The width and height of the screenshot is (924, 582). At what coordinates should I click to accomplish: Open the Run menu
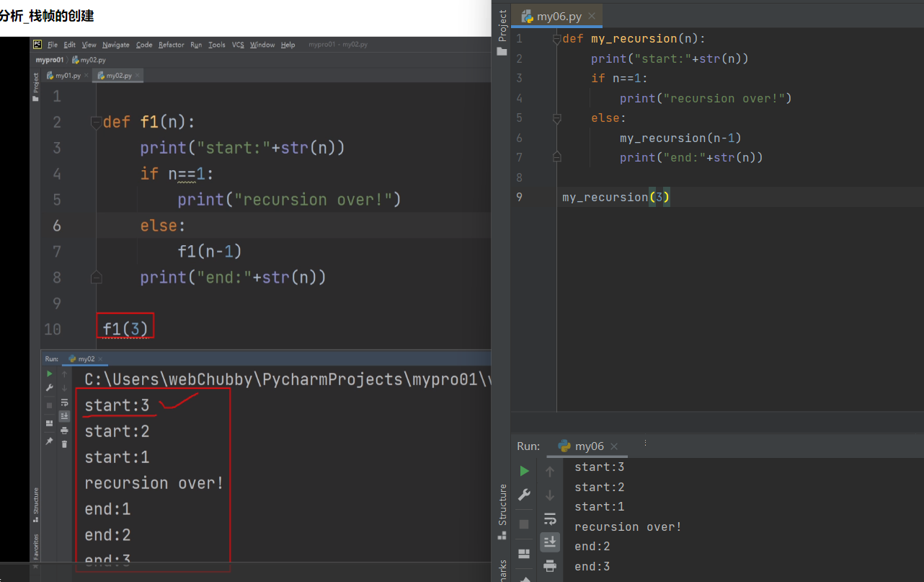[x=196, y=45]
